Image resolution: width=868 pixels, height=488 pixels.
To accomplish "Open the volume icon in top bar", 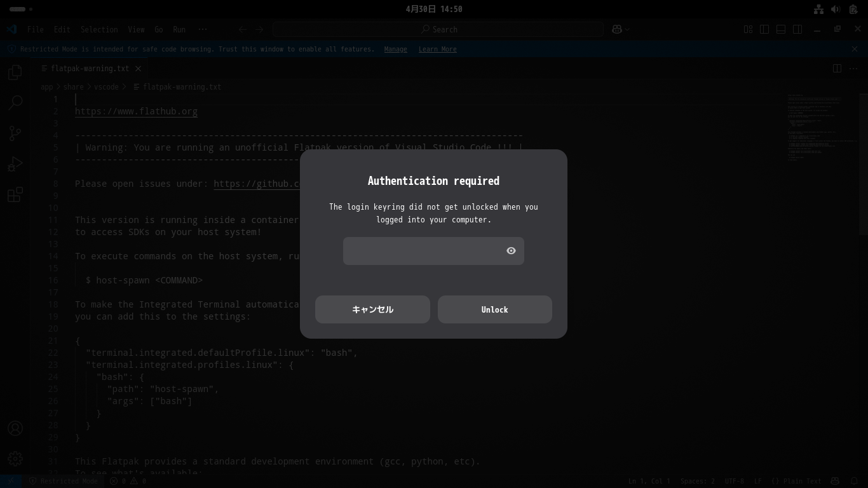I will 836,10.
